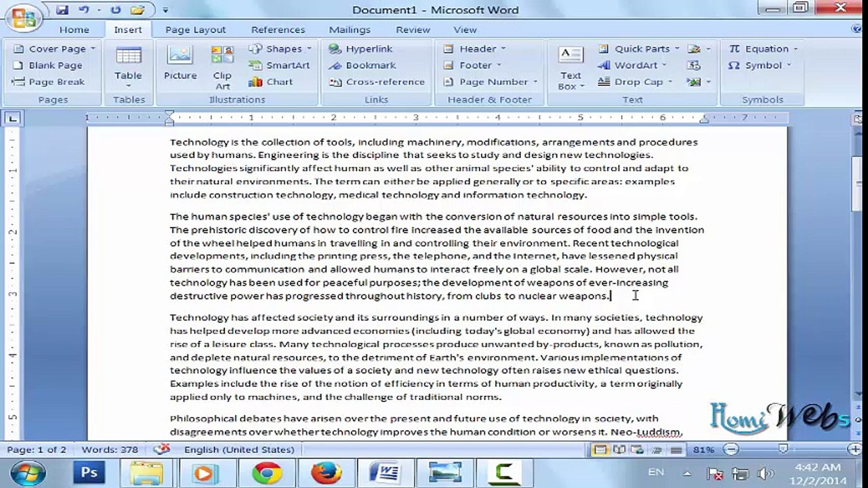This screenshot has height=488, width=868.
Task: Click the volume speaker tray icon
Action: (x=765, y=474)
